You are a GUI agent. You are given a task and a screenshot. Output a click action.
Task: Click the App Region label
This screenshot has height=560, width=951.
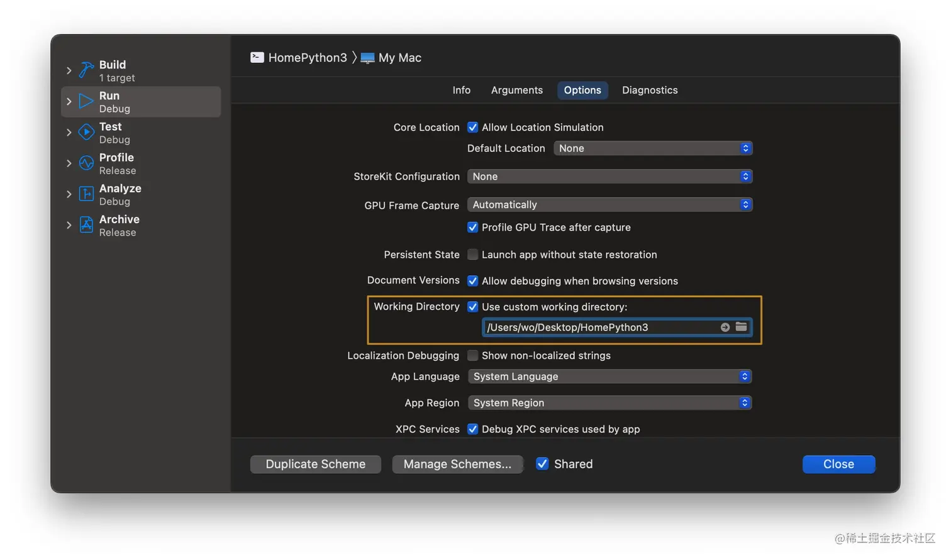(432, 402)
